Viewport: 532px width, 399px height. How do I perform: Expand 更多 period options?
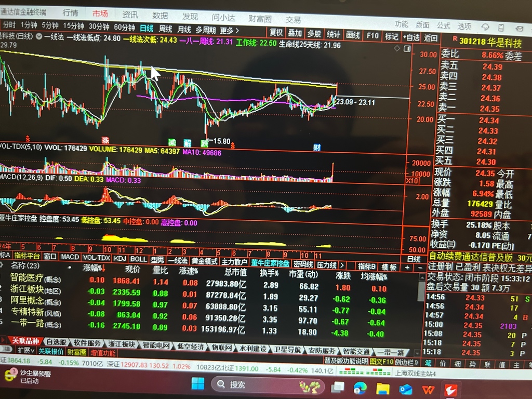tap(229, 31)
